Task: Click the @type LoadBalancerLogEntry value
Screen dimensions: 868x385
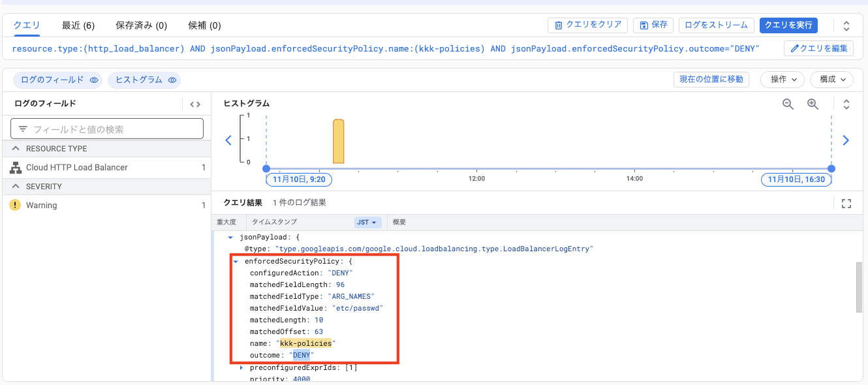Action: point(433,249)
